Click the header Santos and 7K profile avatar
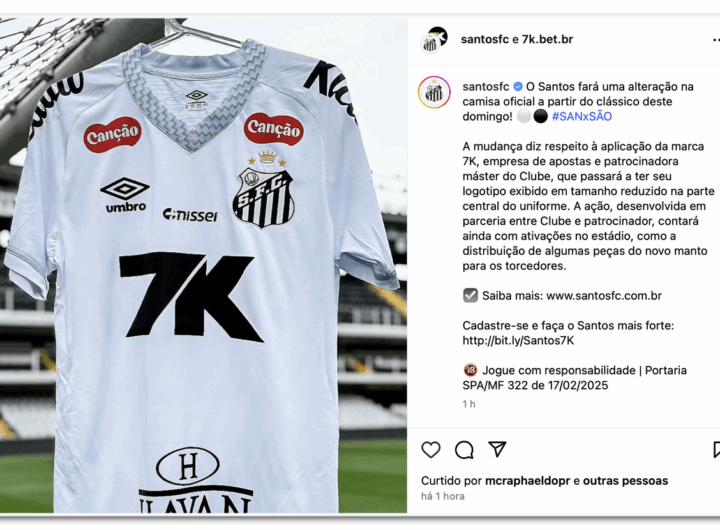This screenshot has width=720, height=530. [434, 40]
